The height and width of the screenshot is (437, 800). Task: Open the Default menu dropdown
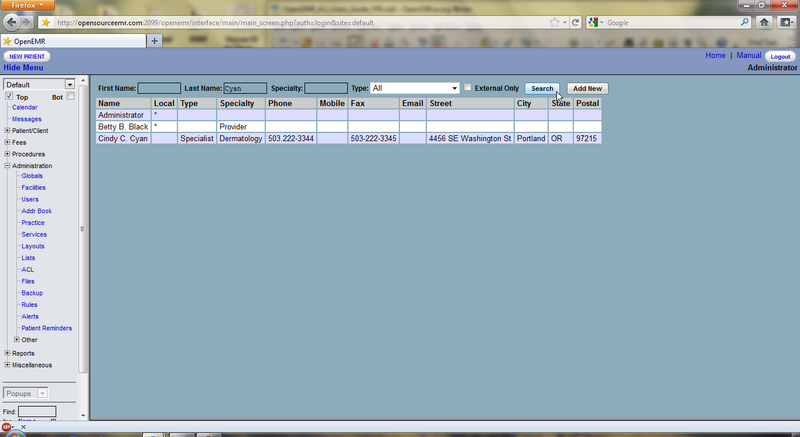coord(39,85)
